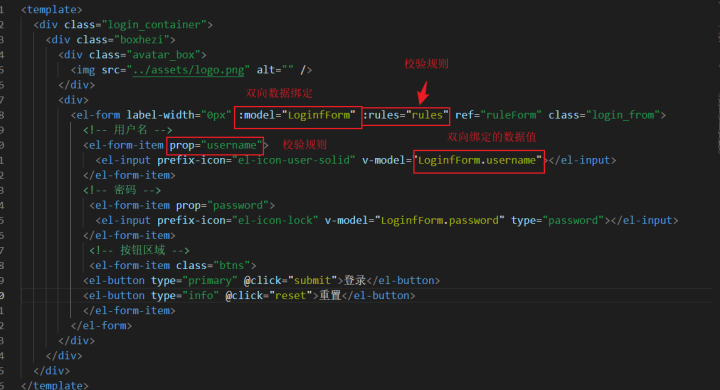
Task: Click the "login_from" class value
Action: coord(623,115)
